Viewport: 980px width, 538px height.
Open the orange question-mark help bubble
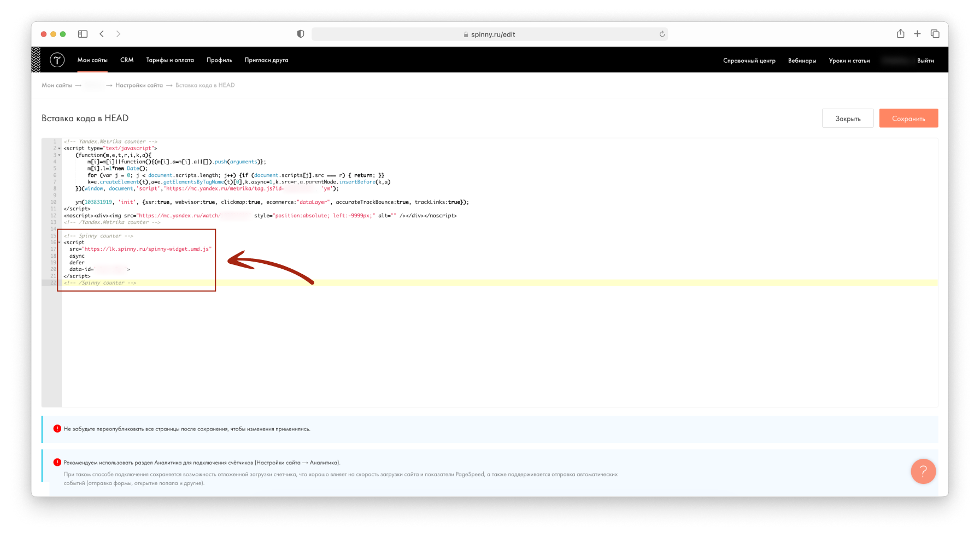pos(923,471)
